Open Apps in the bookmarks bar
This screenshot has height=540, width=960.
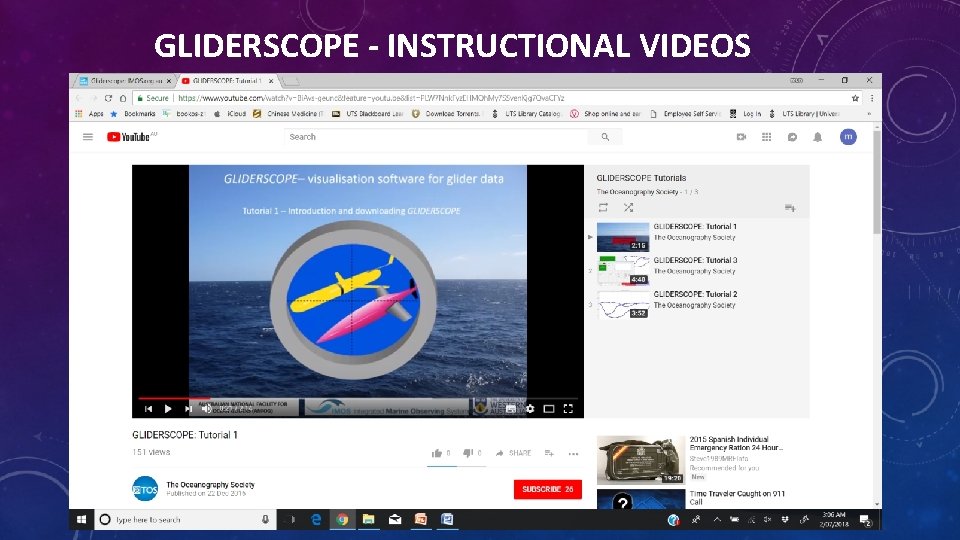point(89,114)
